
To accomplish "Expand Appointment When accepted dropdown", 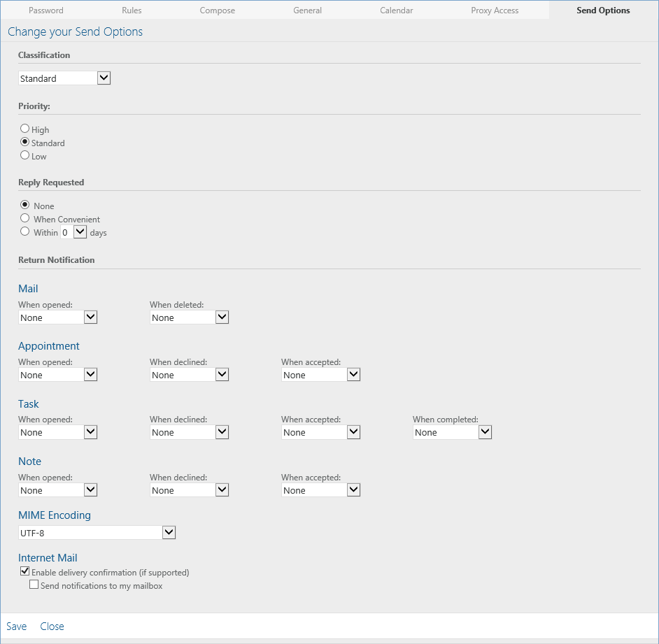I will pyautogui.click(x=320, y=375).
